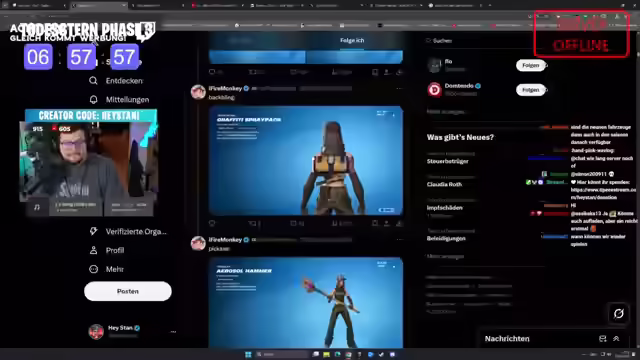Follow Domtendo with the Folgen button
Image resolution: width=640 pixels, height=360 pixels.
coord(531,90)
